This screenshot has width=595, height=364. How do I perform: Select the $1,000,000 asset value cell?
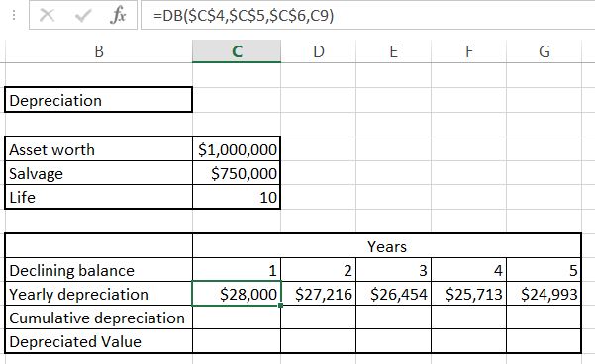237,149
